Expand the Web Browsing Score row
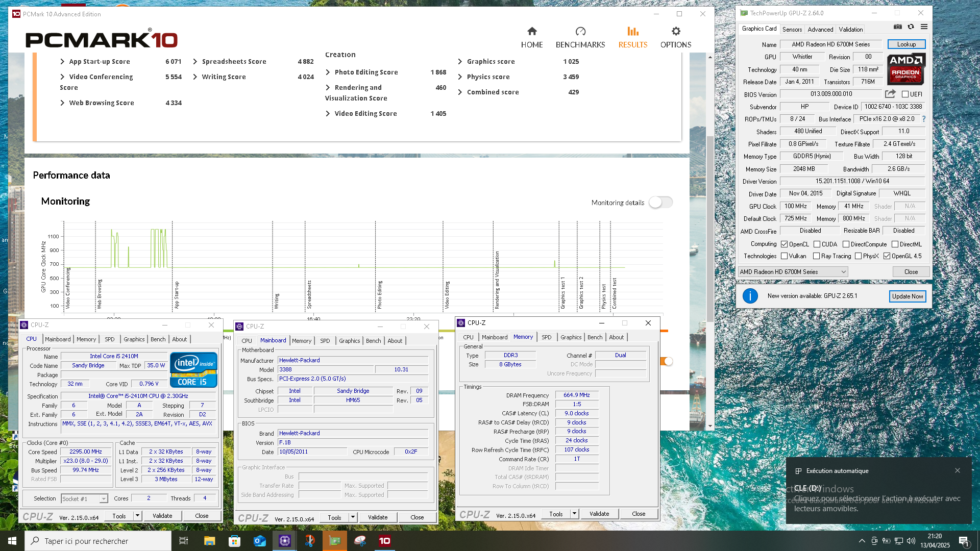 [62, 103]
